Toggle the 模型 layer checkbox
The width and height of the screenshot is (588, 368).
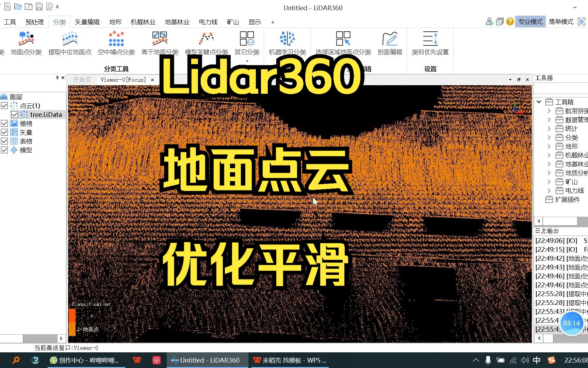pyautogui.click(x=4, y=150)
